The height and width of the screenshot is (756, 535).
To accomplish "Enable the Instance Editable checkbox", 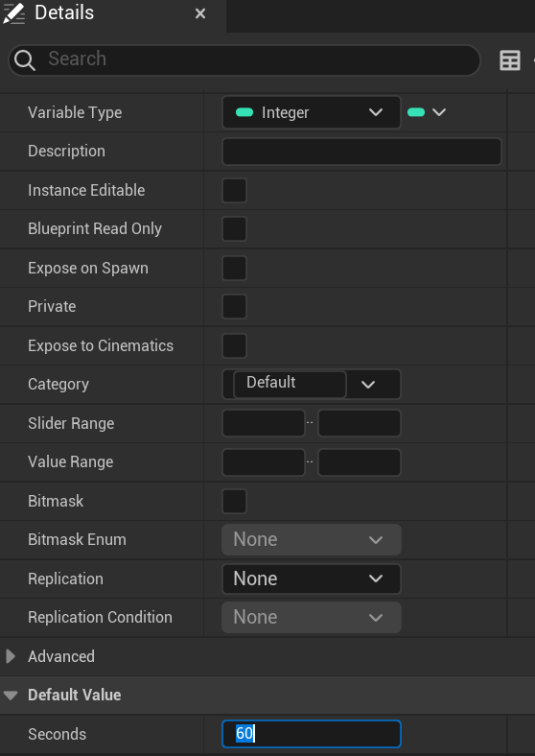I will point(234,190).
